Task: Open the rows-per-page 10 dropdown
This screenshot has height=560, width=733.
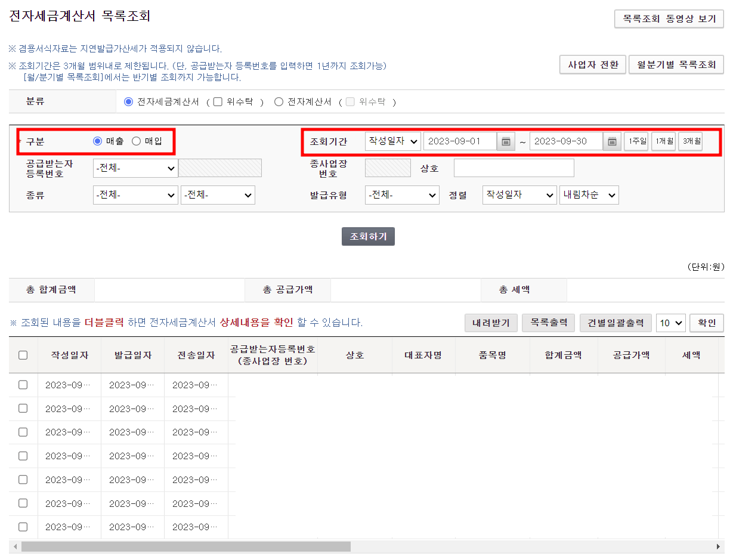Action: pos(670,323)
